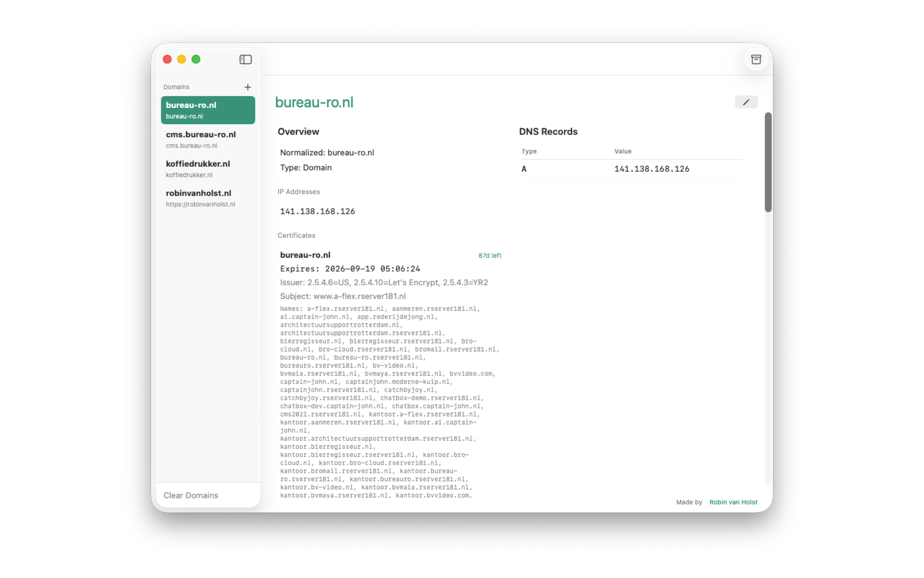Select bureau-ro.nl in the domains list
Screen dimensions: 924x578
click(208, 110)
